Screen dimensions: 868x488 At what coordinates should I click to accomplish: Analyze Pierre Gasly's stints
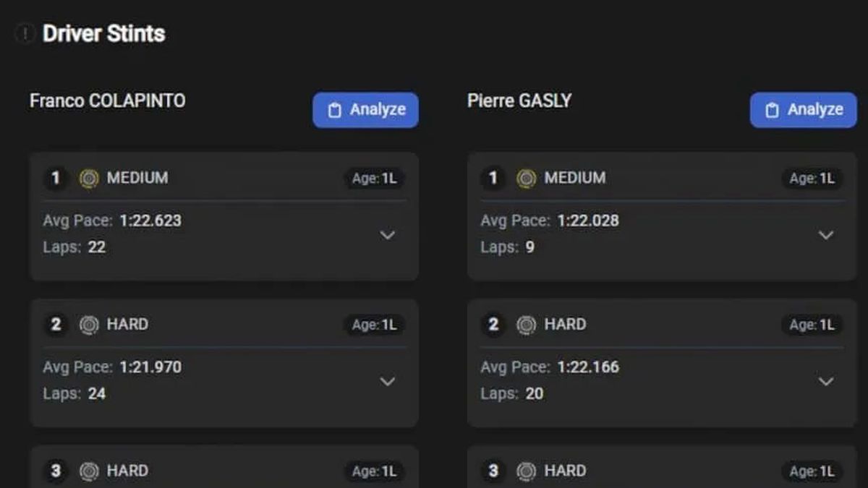(x=803, y=110)
